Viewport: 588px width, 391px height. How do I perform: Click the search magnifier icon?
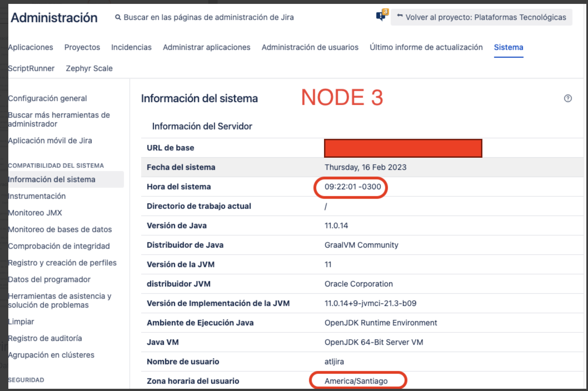tap(118, 17)
